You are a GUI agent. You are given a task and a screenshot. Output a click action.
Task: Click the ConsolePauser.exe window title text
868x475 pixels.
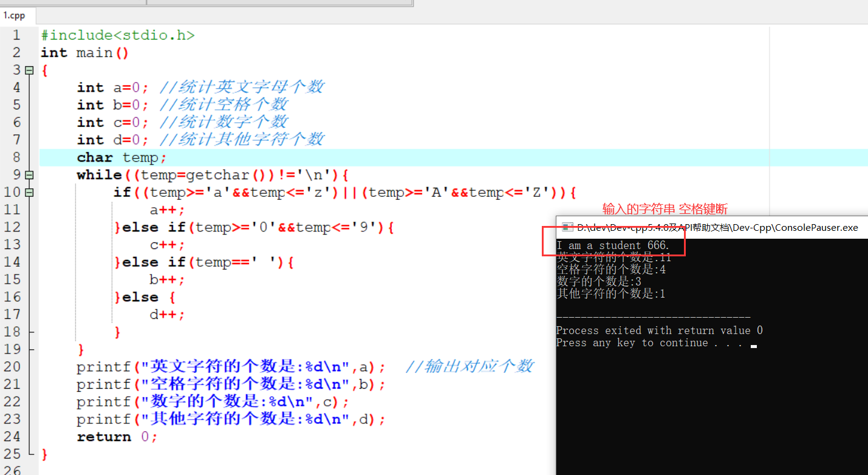coord(717,227)
